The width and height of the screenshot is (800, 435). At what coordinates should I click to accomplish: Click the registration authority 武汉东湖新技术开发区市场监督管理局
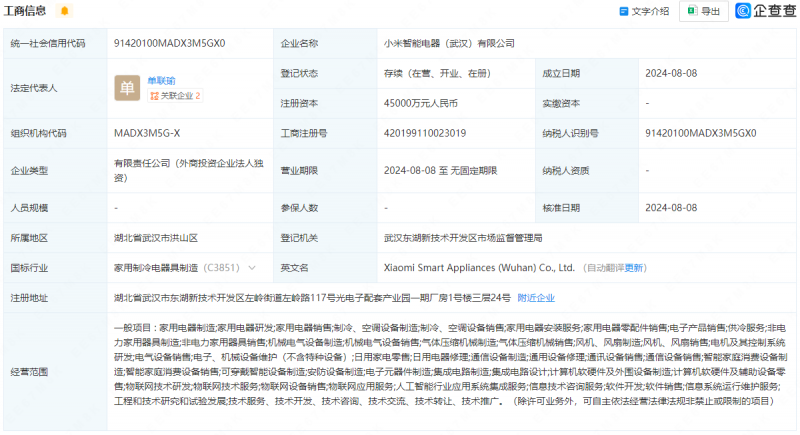tap(463, 238)
